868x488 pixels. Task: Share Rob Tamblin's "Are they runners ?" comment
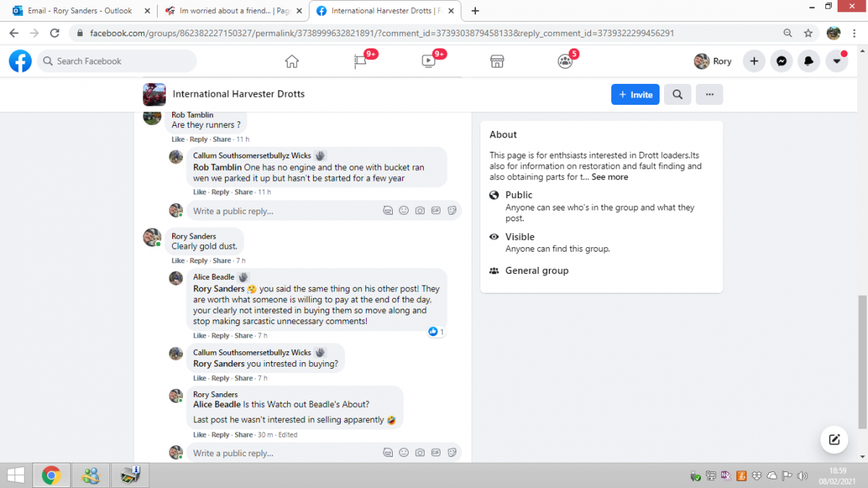click(x=222, y=140)
